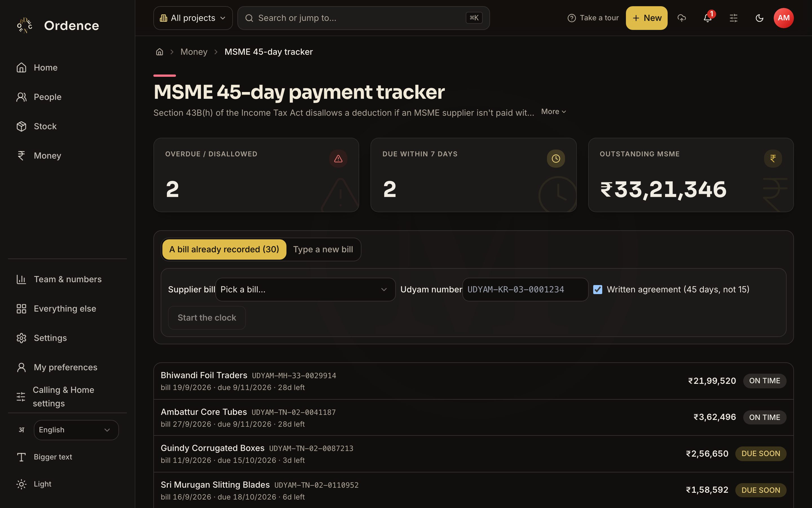Click the rupee icon on Outstanding MSME card
Viewport: 812px width, 508px height.
point(773,159)
